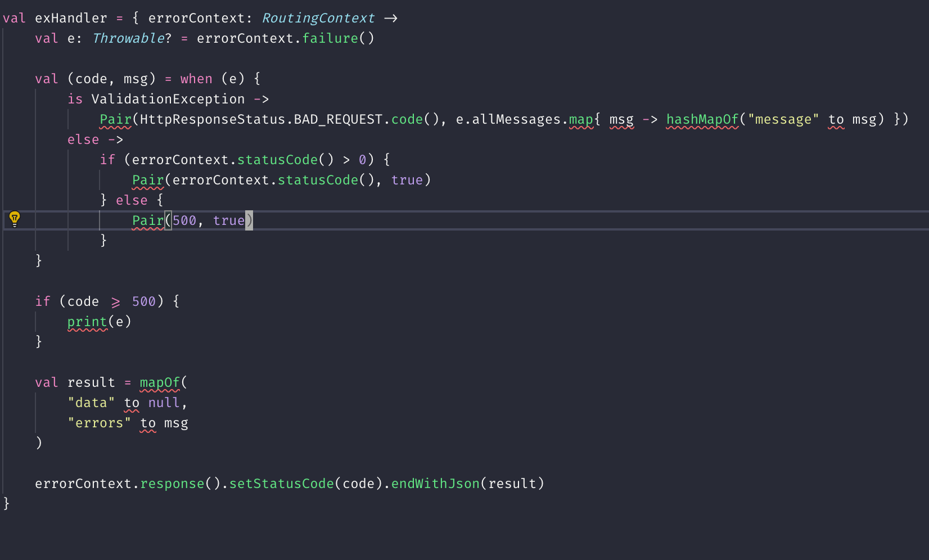Click the 'failure' method call
The width and height of the screenshot is (929, 560).
(x=330, y=38)
